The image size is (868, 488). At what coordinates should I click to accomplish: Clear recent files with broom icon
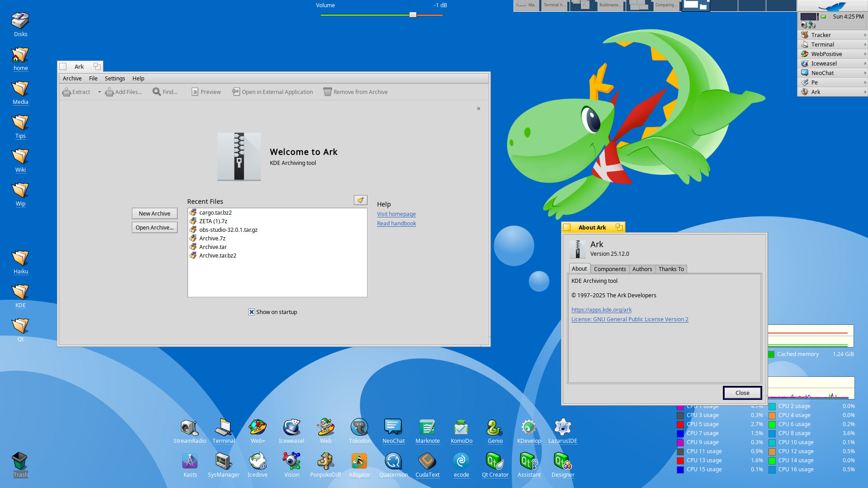click(x=360, y=200)
